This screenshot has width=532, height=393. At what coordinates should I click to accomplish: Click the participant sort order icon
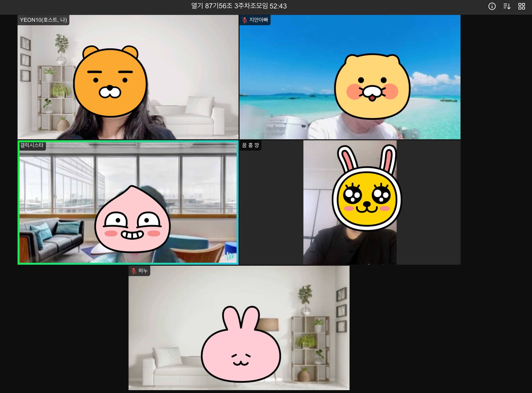[x=507, y=6]
